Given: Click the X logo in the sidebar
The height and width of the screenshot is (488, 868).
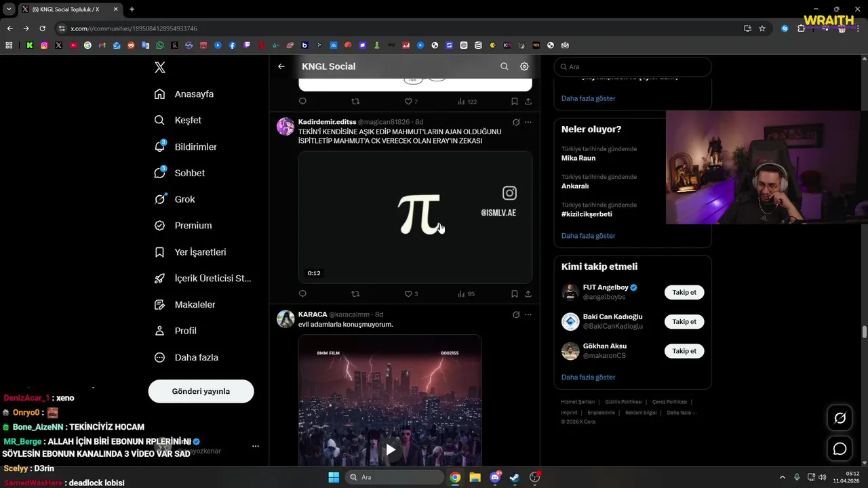Looking at the screenshot, I should pyautogui.click(x=160, y=67).
